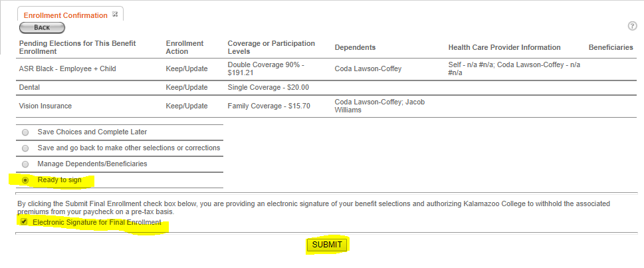
Task: Click the help question mark icon
Action: tap(632, 27)
